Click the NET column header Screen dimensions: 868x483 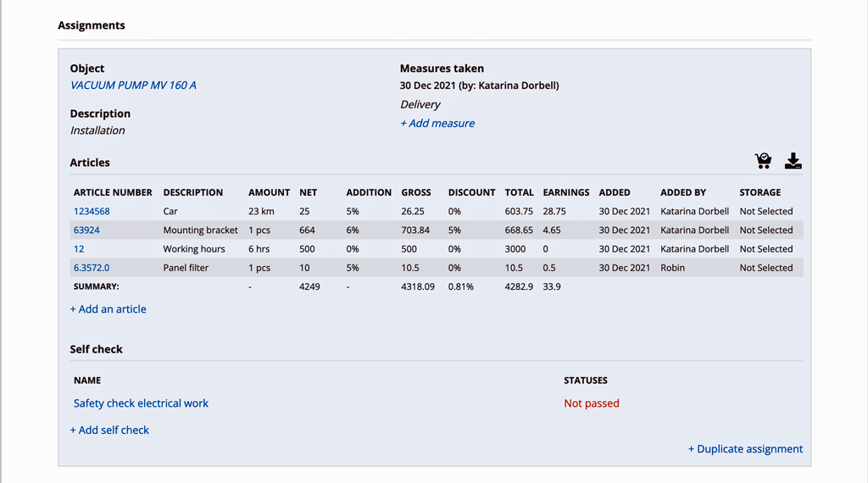click(x=309, y=192)
